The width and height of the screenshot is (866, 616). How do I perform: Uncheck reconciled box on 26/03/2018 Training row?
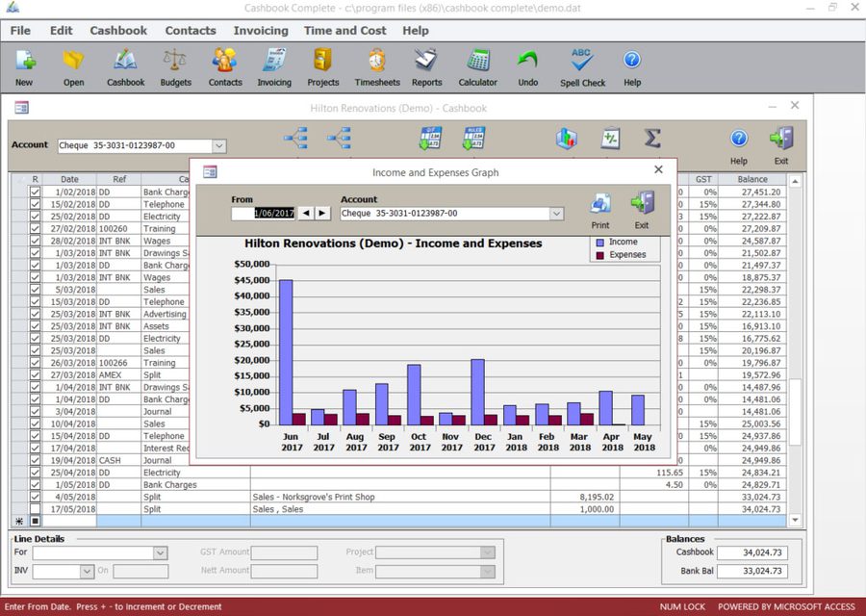(x=35, y=363)
